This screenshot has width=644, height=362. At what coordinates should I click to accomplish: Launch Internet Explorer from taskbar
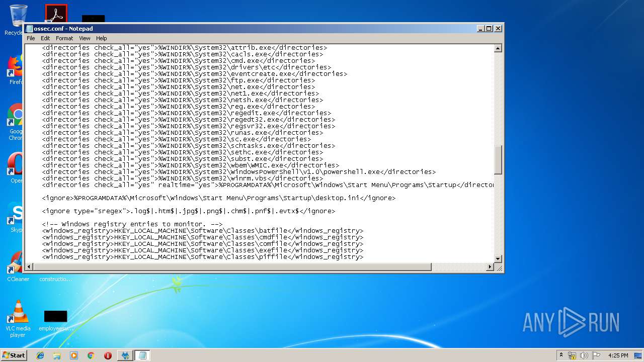coord(40,355)
